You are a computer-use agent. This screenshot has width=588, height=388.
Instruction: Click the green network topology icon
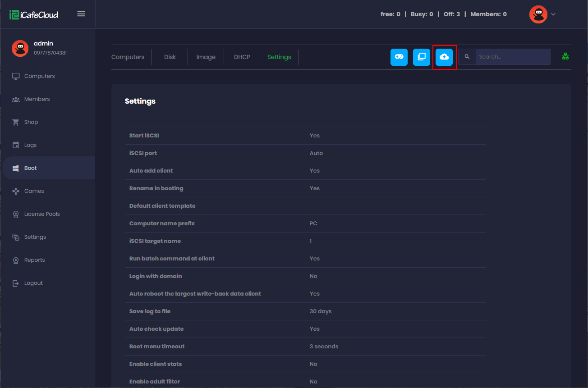(x=565, y=57)
